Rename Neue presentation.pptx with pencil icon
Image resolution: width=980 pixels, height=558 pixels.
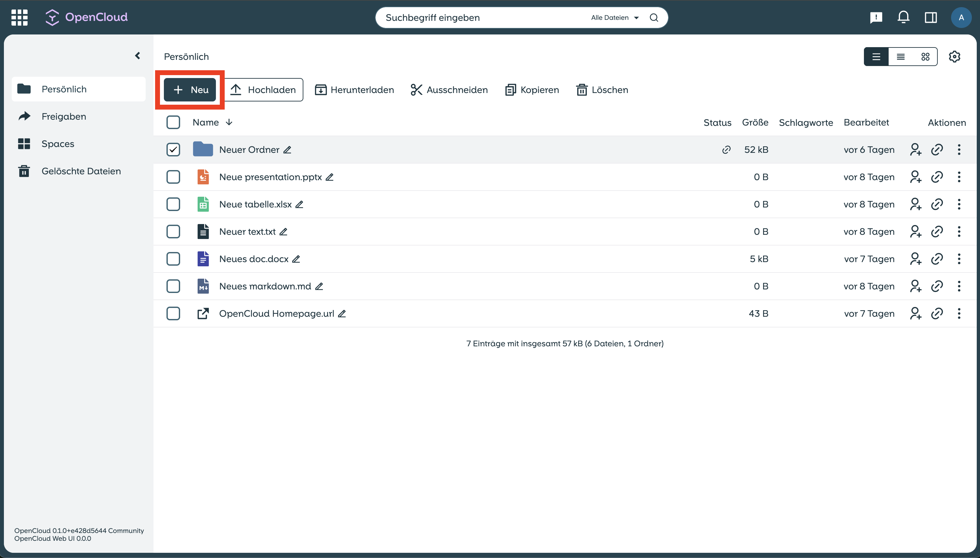329,177
